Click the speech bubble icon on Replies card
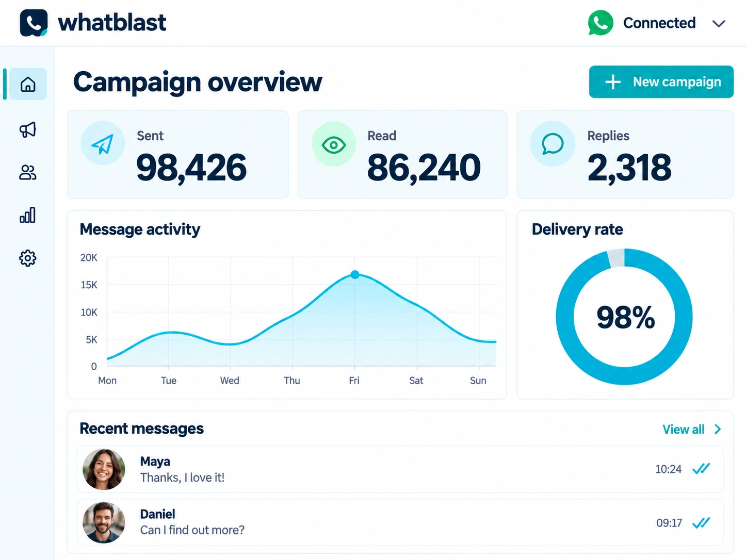747x560 pixels. pos(553,144)
